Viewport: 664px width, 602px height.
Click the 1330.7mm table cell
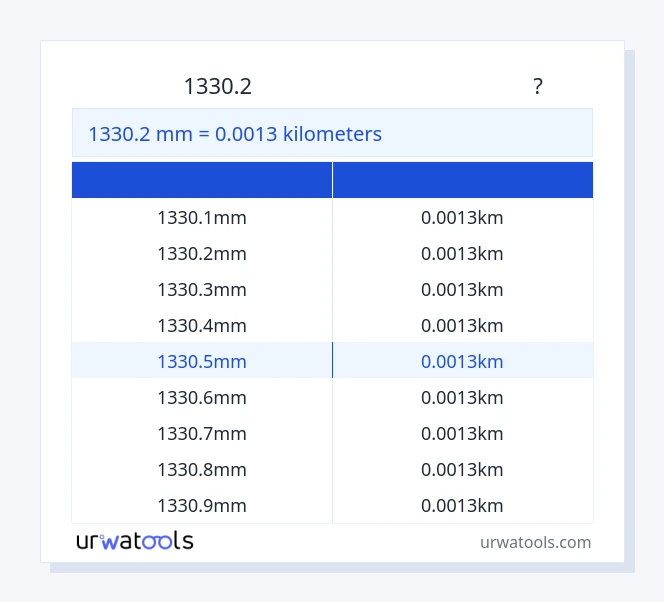(x=202, y=433)
